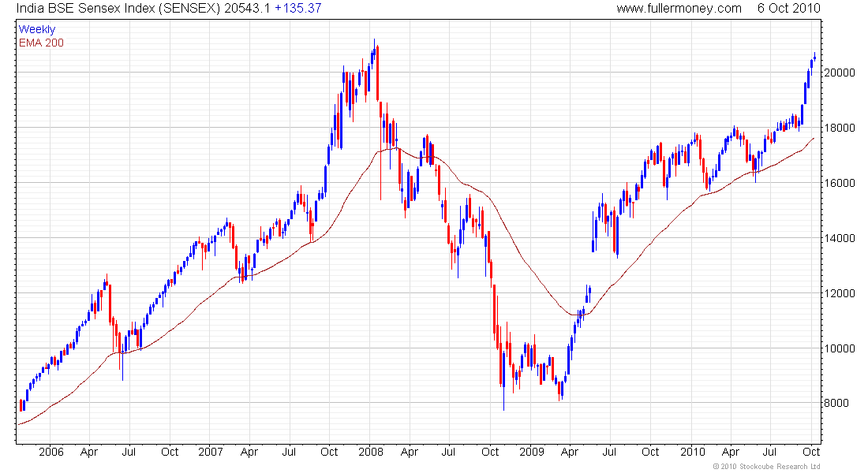Image resolution: width=868 pixels, height=473 pixels.
Task: Click the 12000 price axis label
Action: [x=840, y=293]
